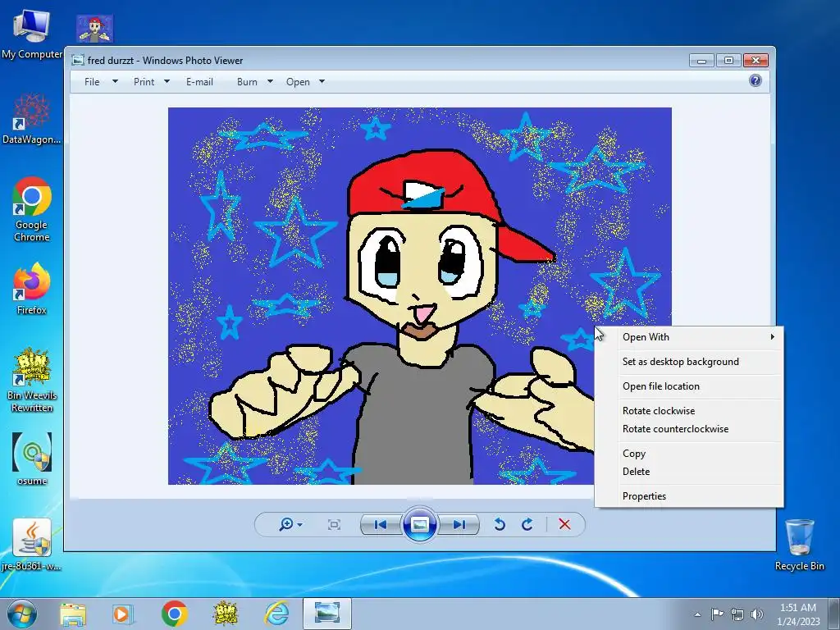Choose Copy from context menu
The height and width of the screenshot is (630, 840).
click(x=689, y=454)
